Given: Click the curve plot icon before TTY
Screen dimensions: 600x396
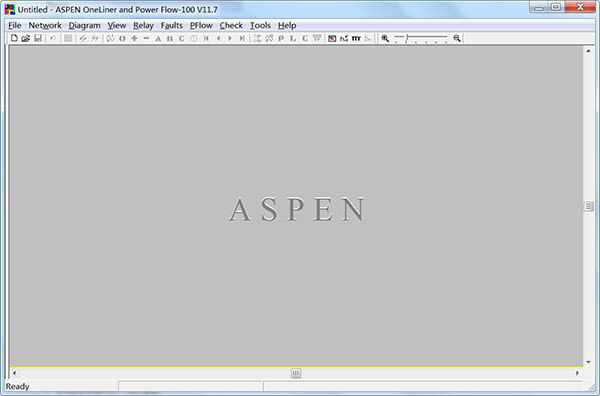Looking at the screenshot, I should click(x=344, y=38).
